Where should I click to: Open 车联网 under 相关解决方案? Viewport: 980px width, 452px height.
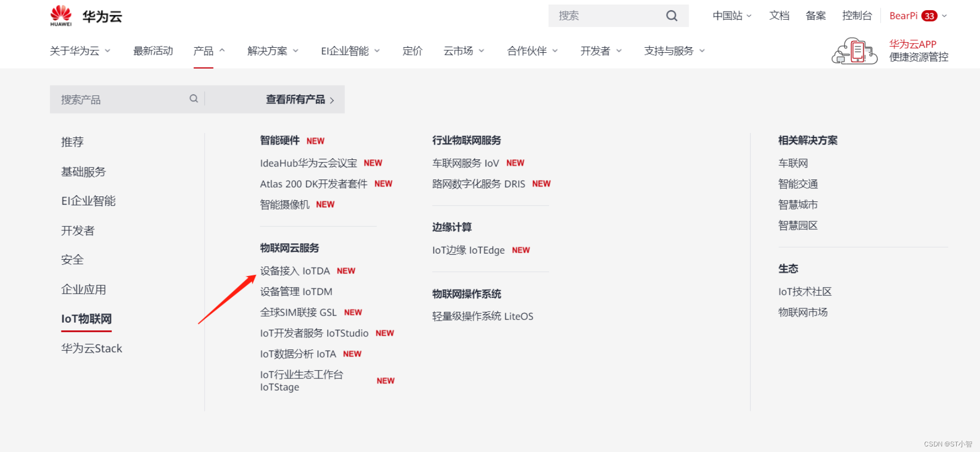pyautogui.click(x=793, y=163)
